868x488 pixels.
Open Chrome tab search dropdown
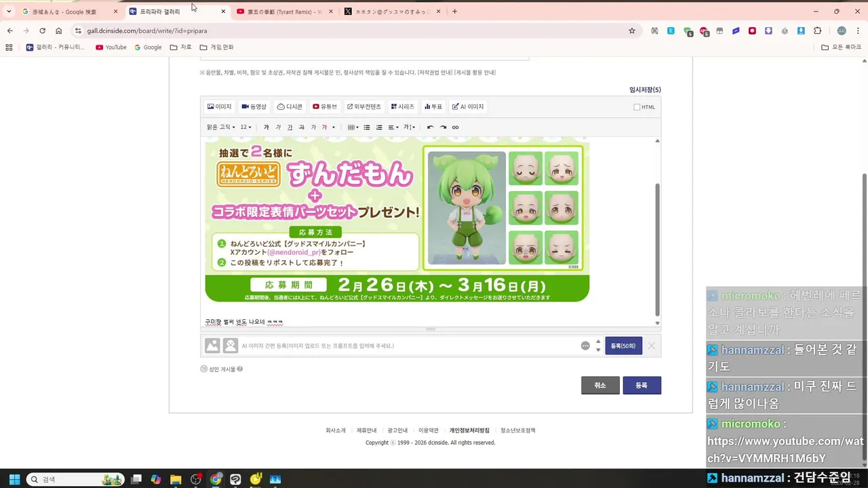(9, 12)
